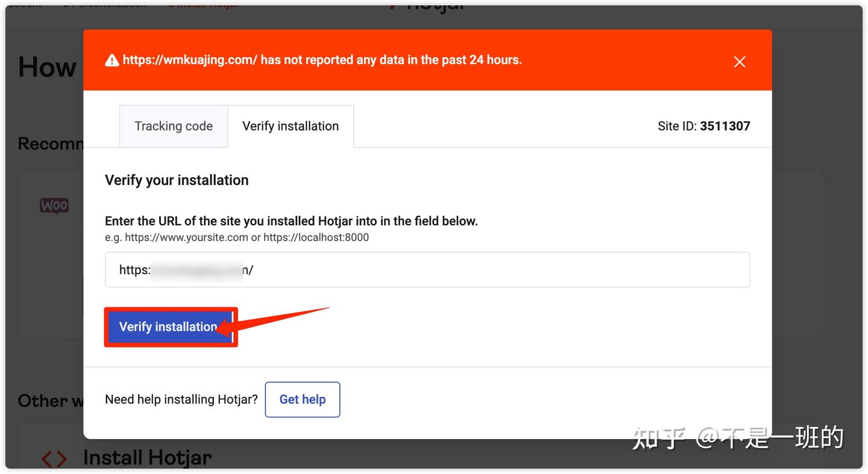Click the warning triangle icon in the banner
This screenshot has width=868, height=474.
[x=112, y=60]
